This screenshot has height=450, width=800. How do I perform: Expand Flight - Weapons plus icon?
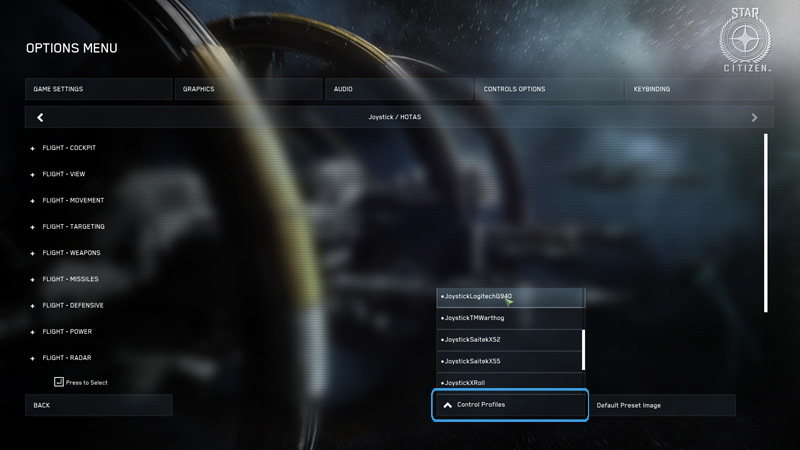[x=33, y=254]
